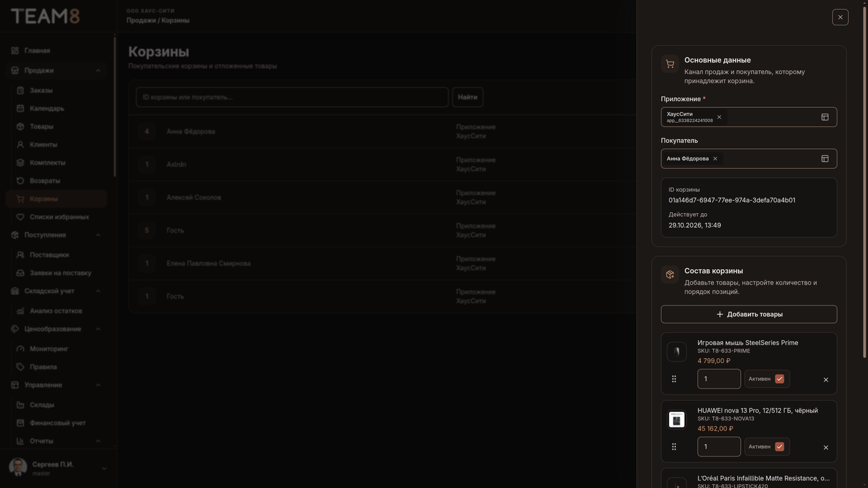Open the Финансовый учет sidebar link
Image resolution: width=868 pixels, height=488 pixels.
[x=57, y=423]
